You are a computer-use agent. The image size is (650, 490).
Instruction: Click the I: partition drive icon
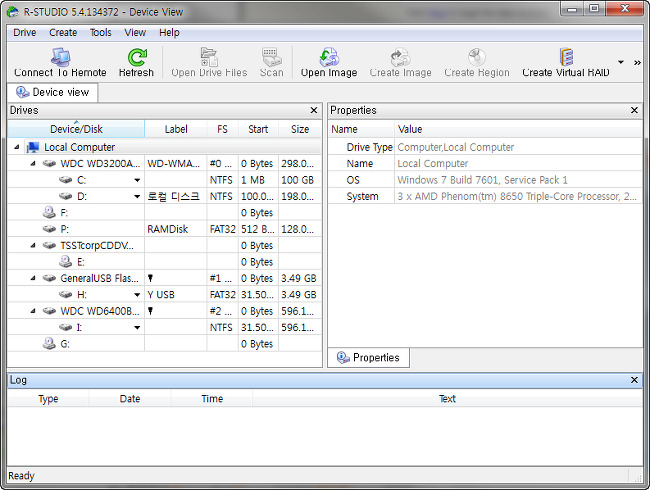point(65,327)
